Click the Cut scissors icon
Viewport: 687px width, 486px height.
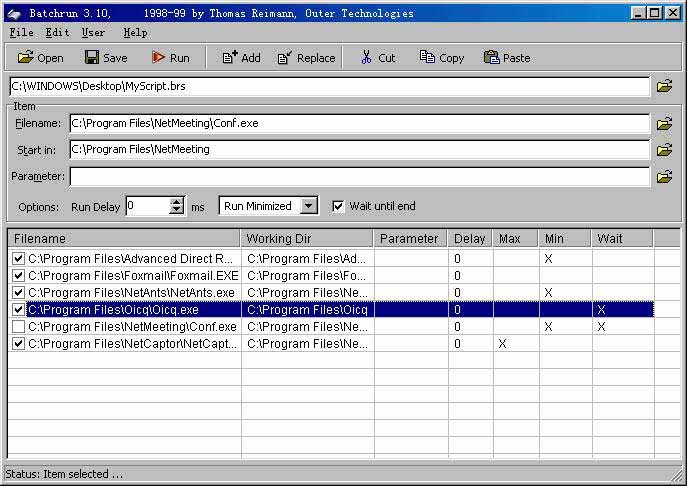(367, 58)
